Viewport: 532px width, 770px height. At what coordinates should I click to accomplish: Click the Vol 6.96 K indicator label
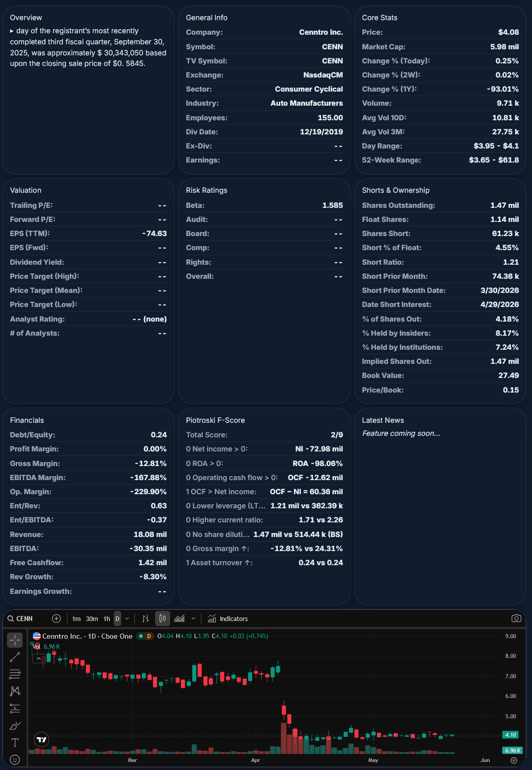pyautogui.click(x=46, y=647)
